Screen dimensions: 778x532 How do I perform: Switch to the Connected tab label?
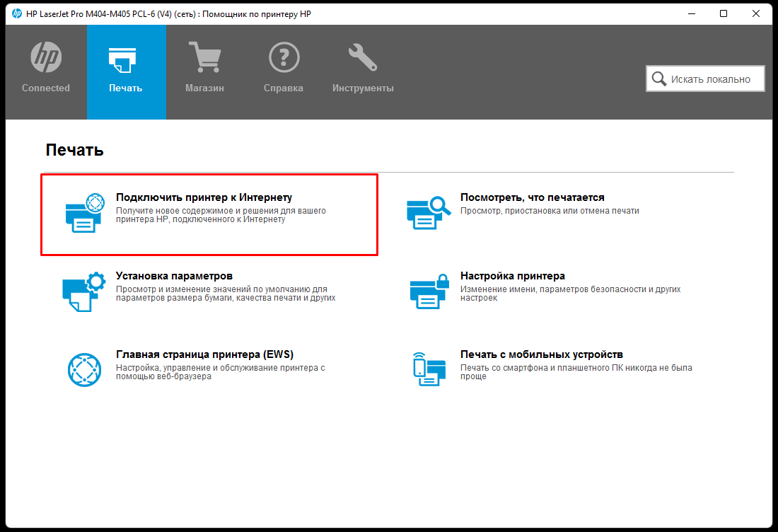46,88
